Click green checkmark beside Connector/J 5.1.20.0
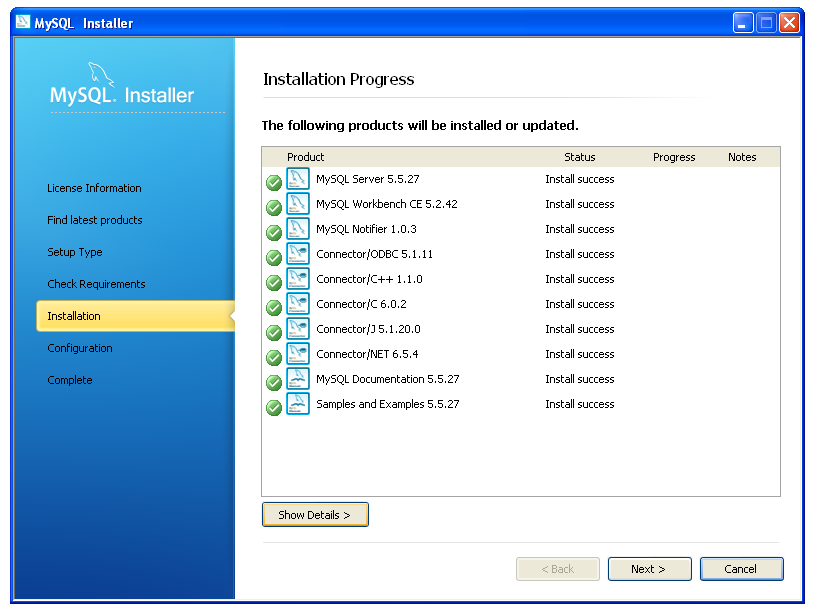Image resolution: width=817 pixels, height=615 pixels. [274, 333]
